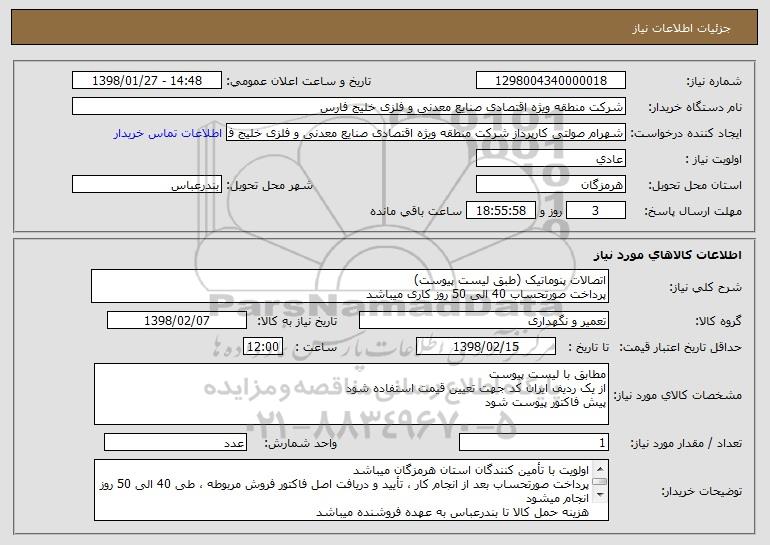
Task: Click the تاریخ نیاز به کالا label
Action: [x=297, y=322]
